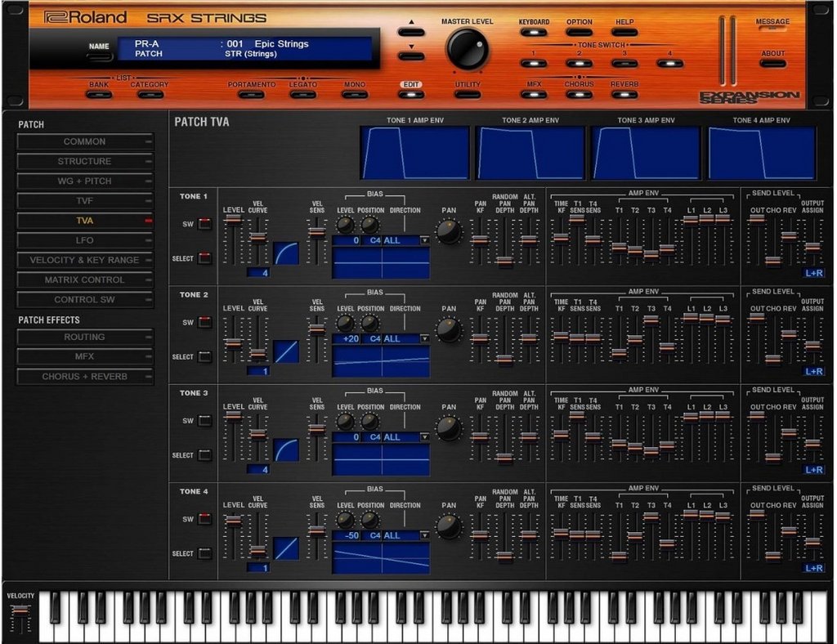Toggle Tone 3 Select switch
837x644 pixels.
pos(205,455)
